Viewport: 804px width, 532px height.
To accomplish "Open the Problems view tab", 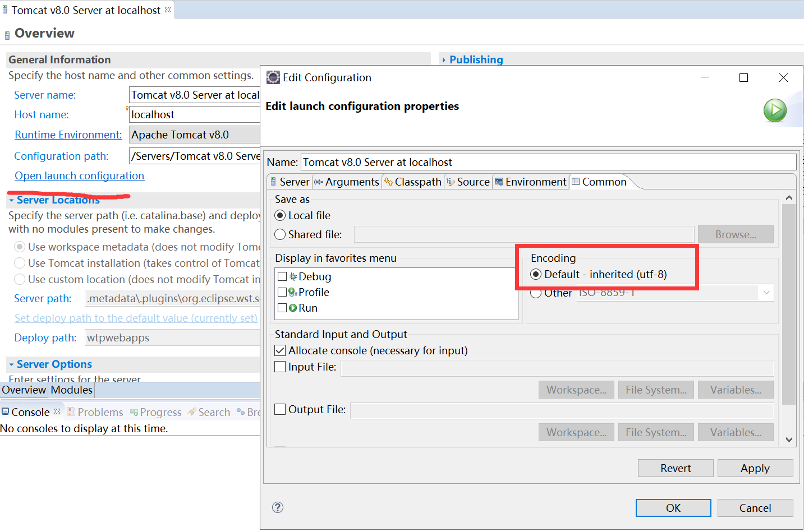I will click(x=95, y=412).
